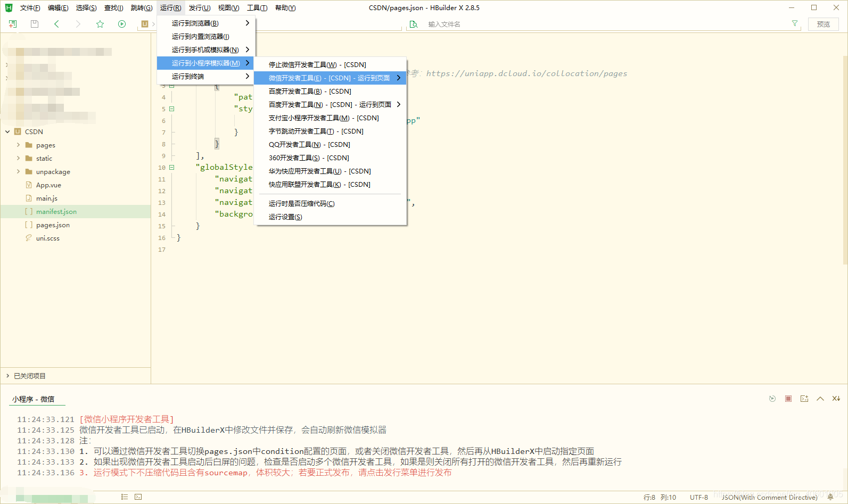Open App.vue in project tree
This screenshot has width=848, height=504.
pos(48,185)
